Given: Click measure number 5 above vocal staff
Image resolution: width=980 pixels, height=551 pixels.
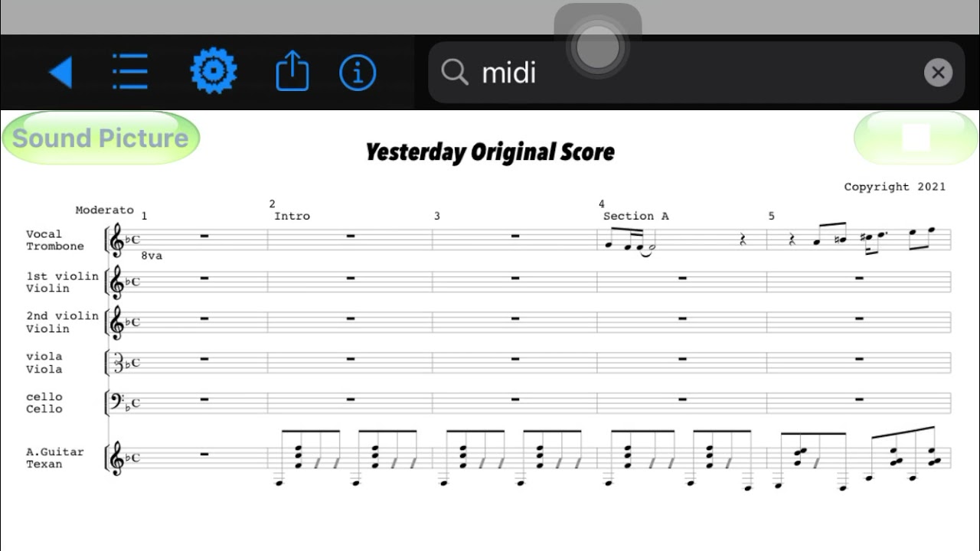Looking at the screenshot, I should pos(771,216).
